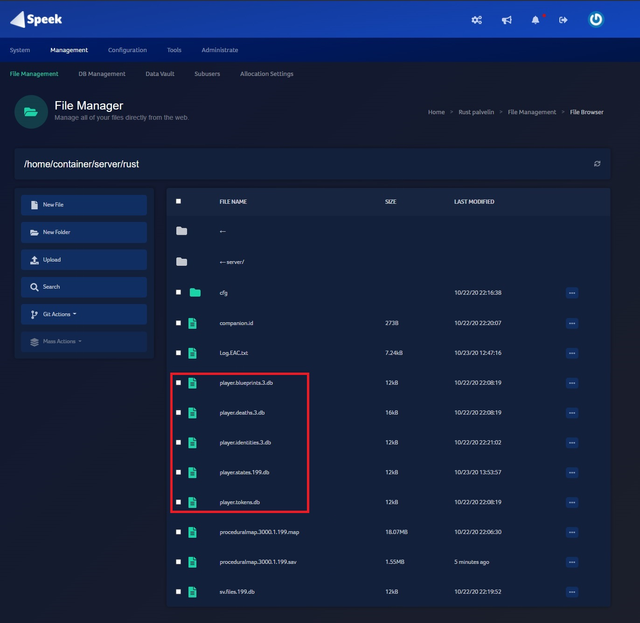640x623 pixels.
Task: Click the folder icon beside server/
Action: click(182, 262)
